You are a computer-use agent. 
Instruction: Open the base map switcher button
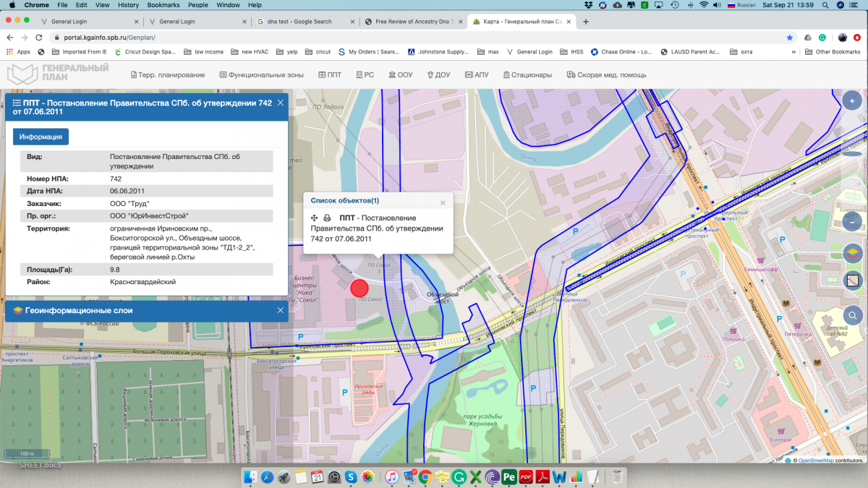[853, 281]
